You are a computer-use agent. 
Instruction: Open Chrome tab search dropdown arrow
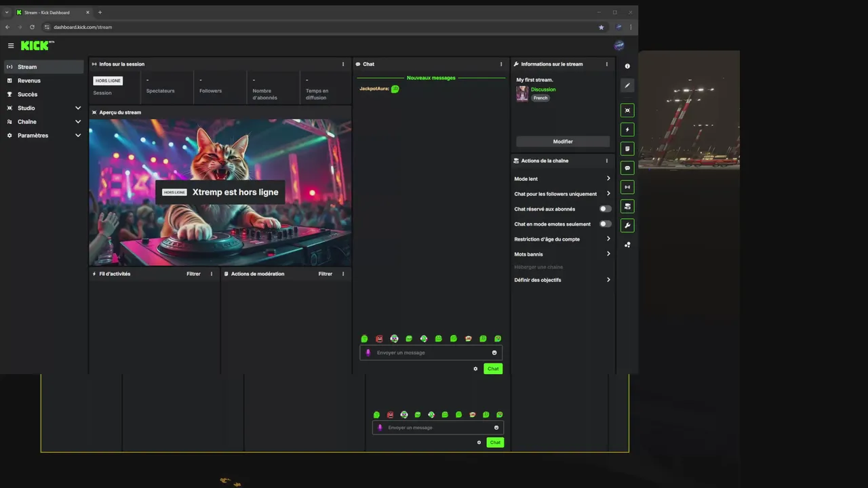[7, 12]
